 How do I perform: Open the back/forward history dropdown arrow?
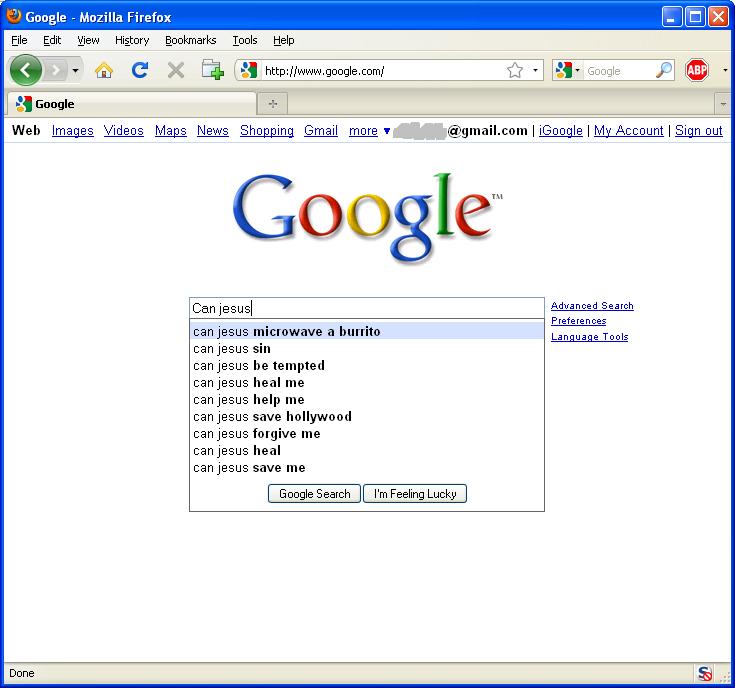click(x=75, y=71)
